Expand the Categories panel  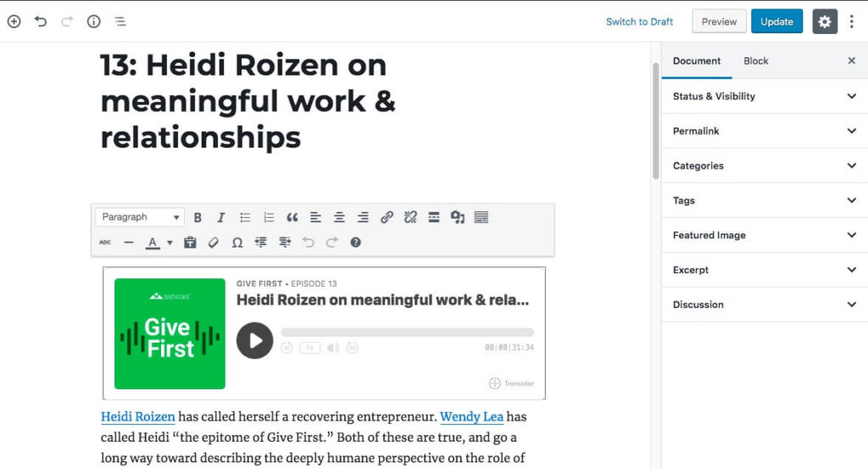765,165
